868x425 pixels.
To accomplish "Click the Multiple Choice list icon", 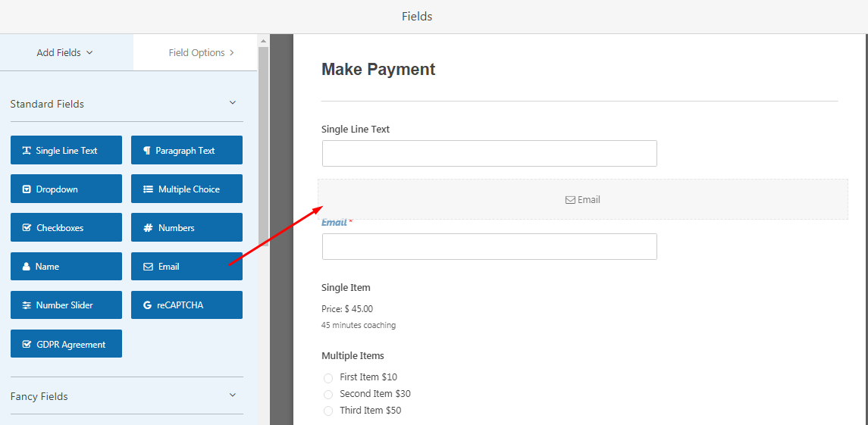I will 148,189.
